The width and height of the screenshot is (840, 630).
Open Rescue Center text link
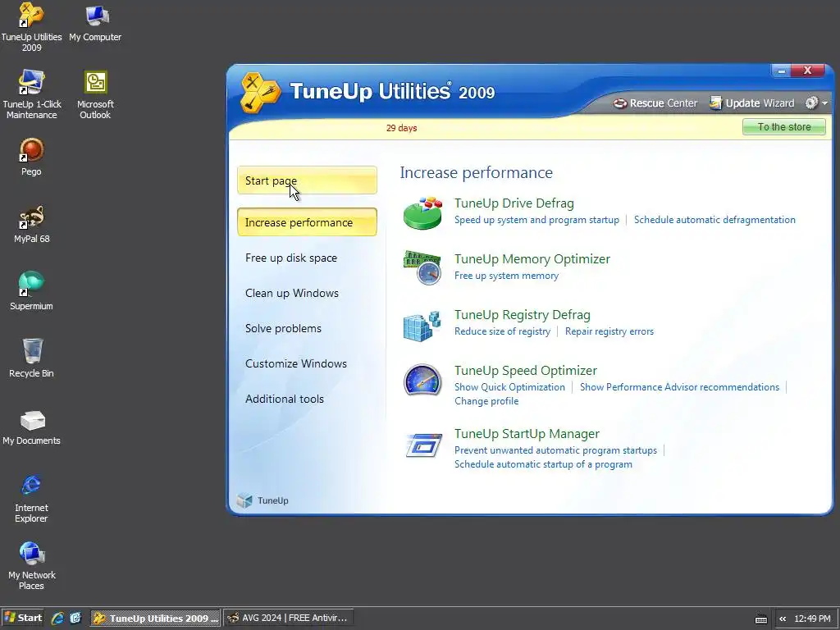click(663, 103)
